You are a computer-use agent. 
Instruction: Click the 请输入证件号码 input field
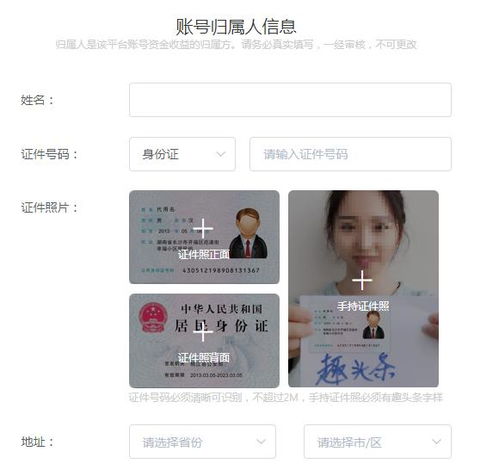tap(350, 154)
